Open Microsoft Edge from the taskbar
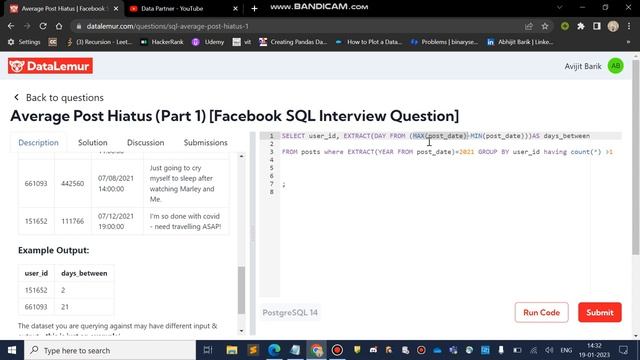This screenshot has height=360, width=640. (274, 350)
